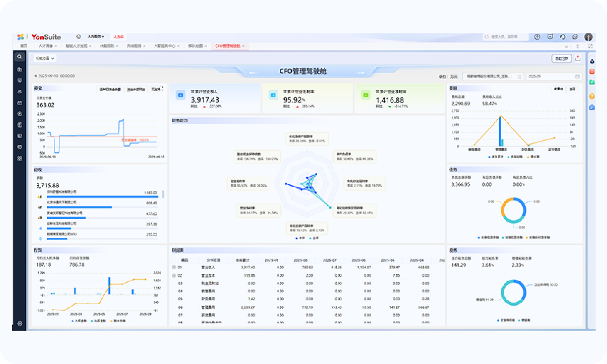Expand the dashboard scheme dropdown below tabs

45,59
